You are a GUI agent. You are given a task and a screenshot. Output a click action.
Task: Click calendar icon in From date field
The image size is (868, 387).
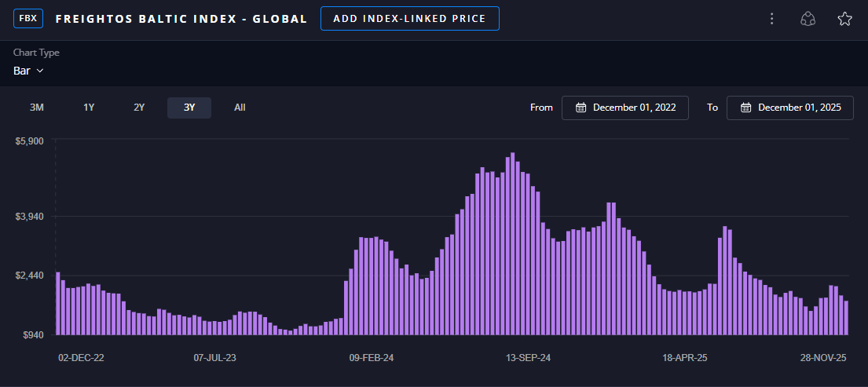(x=581, y=108)
